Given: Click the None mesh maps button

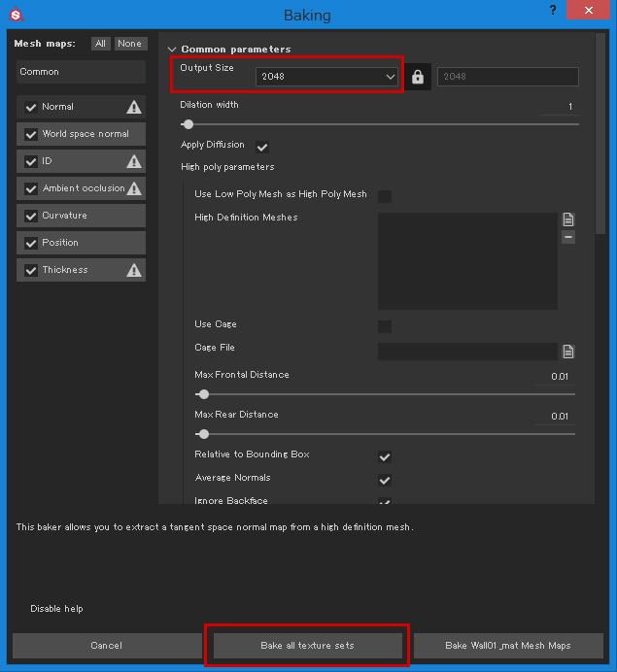Looking at the screenshot, I should 130,44.
